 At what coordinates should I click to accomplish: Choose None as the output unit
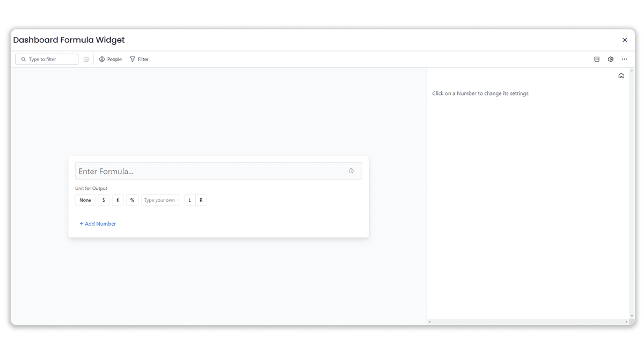85,200
